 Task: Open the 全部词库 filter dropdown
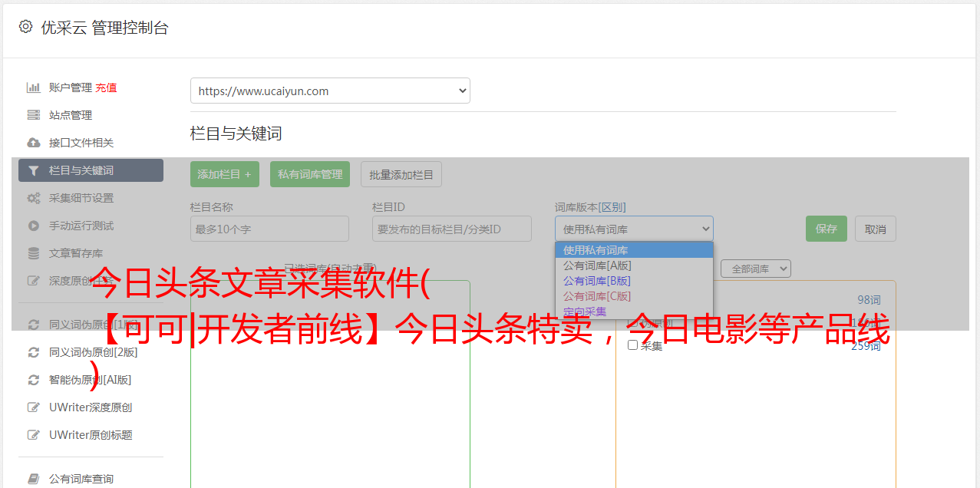pyautogui.click(x=756, y=269)
